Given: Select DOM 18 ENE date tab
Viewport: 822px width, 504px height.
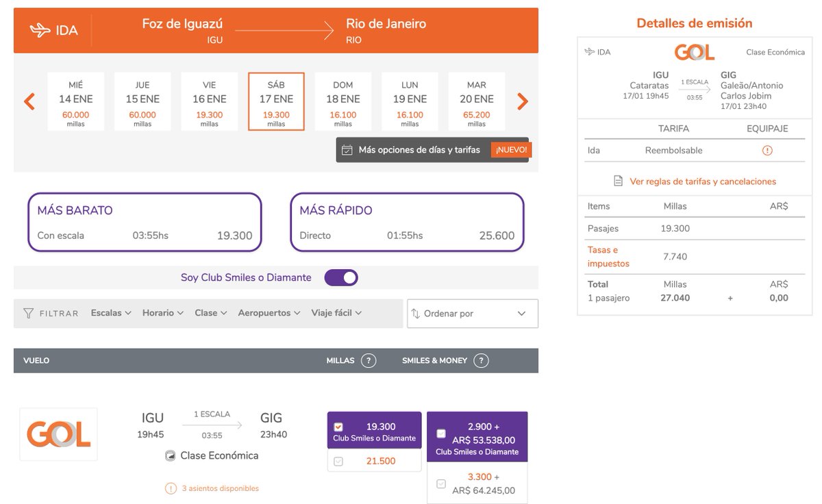Looking at the screenshot, I should 343,101.
